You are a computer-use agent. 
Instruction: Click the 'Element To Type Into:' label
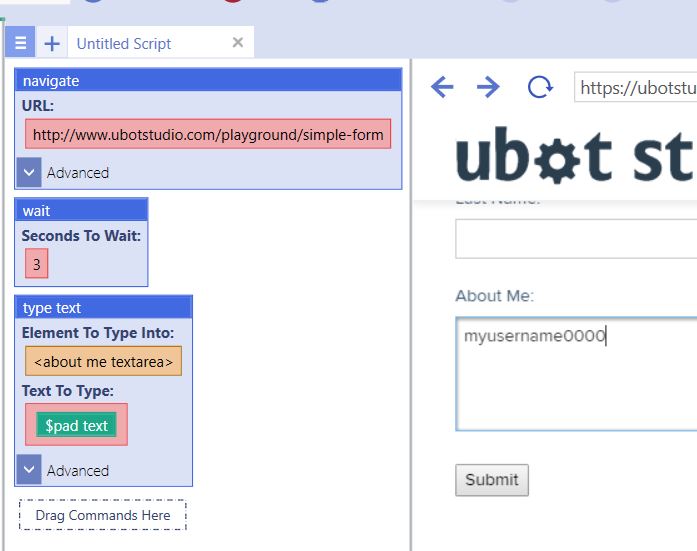click(98, 332)
